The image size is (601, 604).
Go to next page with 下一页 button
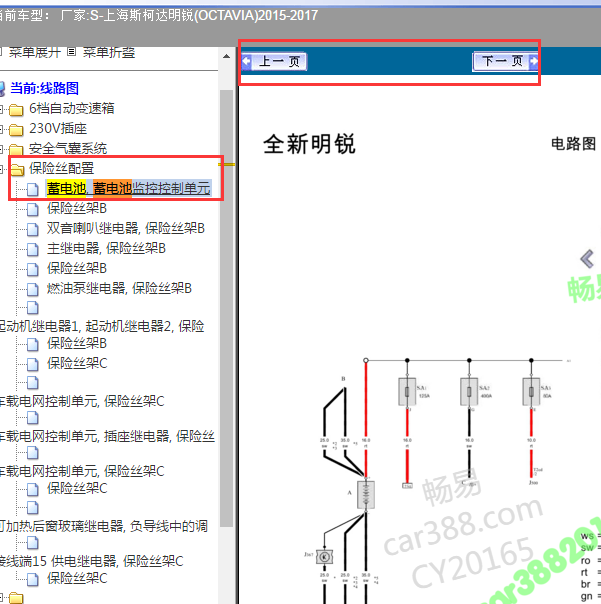(x=505, y=61)
